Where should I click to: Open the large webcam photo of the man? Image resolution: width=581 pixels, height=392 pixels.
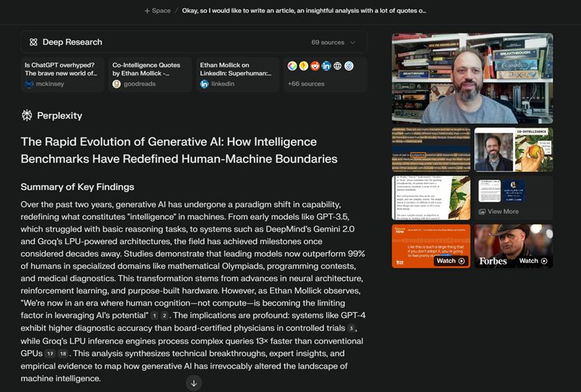click(x=472, y=78)
